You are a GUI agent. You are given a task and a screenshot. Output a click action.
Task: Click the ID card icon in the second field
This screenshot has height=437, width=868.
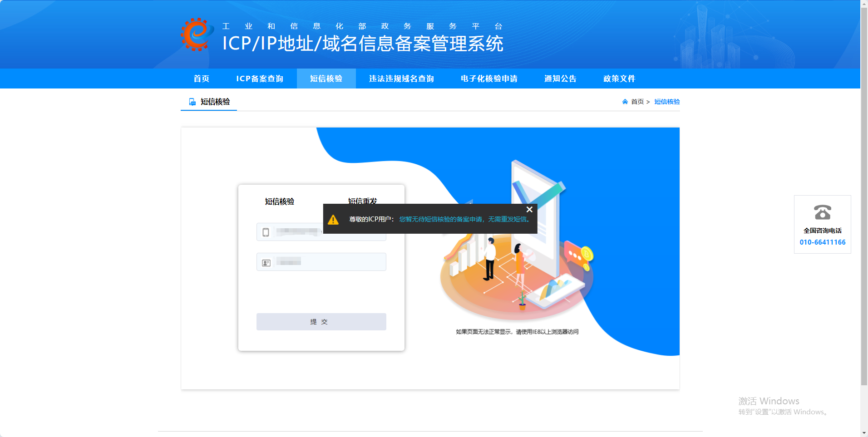tap(266, 263)
